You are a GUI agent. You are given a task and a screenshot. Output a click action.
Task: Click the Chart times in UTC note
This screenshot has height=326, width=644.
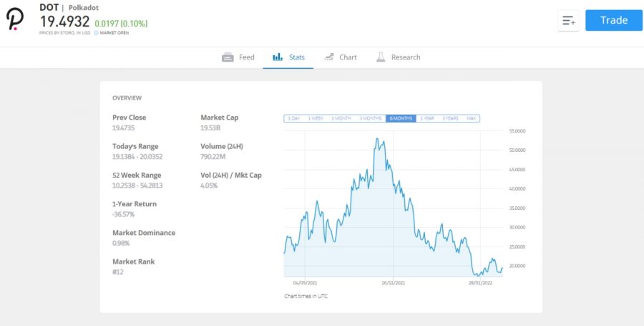[x=306, y=296]
